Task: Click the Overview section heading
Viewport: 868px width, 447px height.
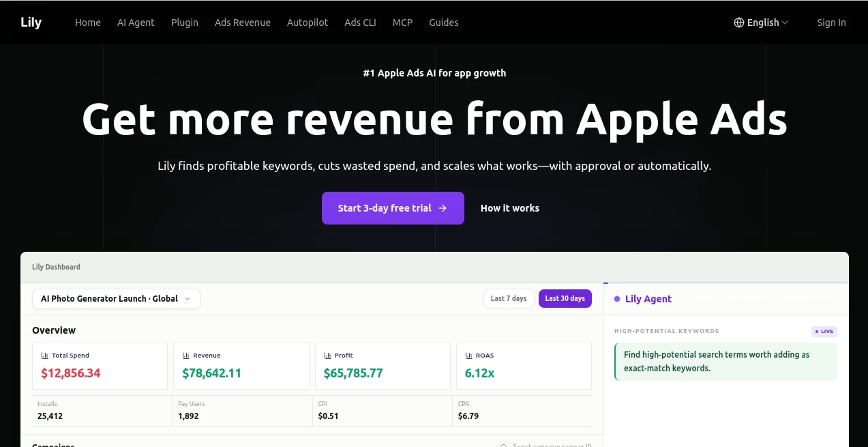Action: coord(54,330)
